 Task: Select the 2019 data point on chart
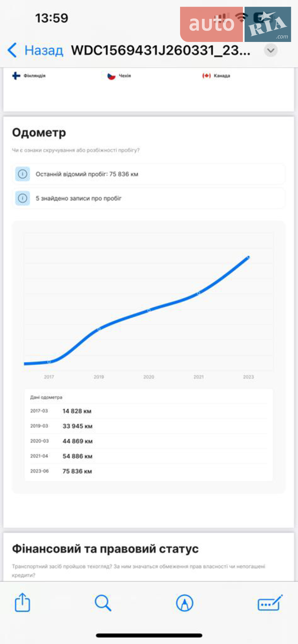coord(99,329)
